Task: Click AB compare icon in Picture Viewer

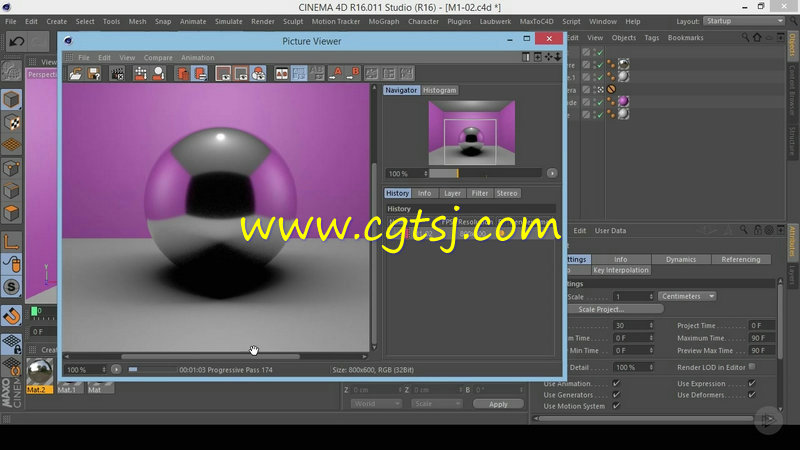Action: pos(282,73)
